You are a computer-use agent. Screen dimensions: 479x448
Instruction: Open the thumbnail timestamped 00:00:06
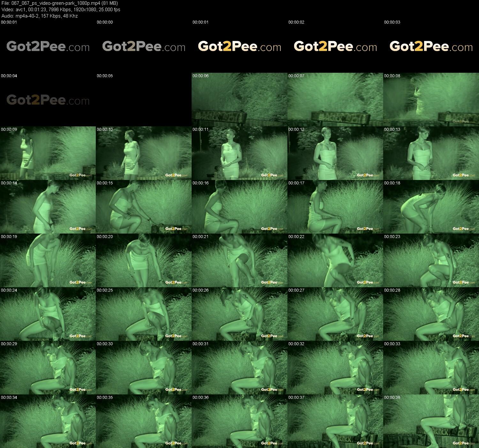240,100
